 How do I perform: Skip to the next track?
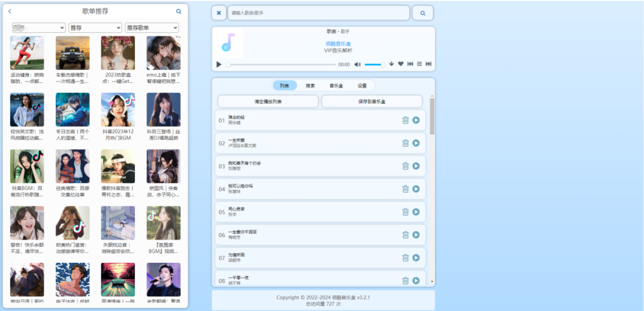(428, 64)
